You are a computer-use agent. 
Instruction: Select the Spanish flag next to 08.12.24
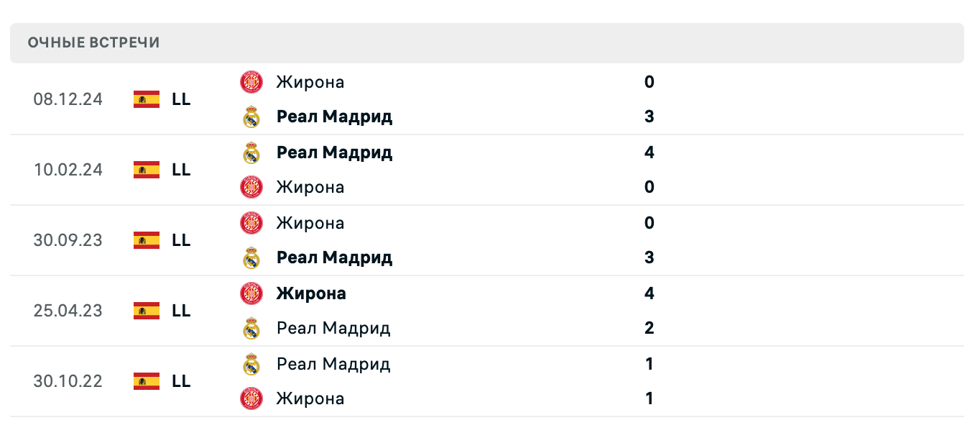[146, 99]
